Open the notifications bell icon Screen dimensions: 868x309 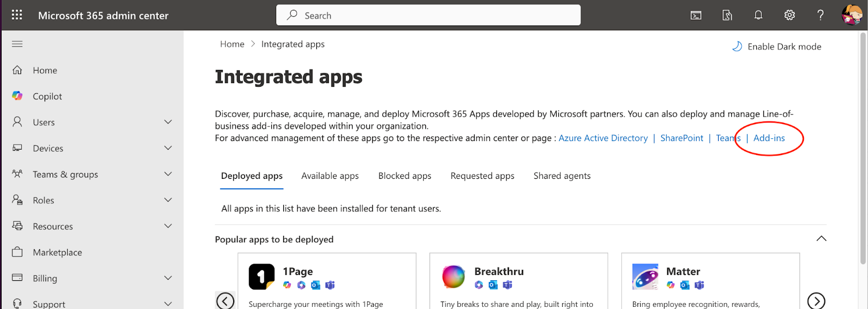[x=758, y=15]
